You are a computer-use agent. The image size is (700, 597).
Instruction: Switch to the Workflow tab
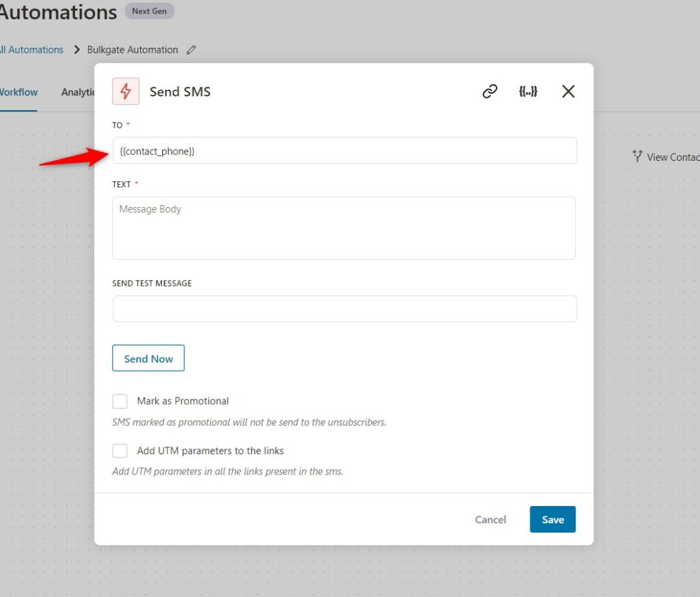(18, 92)
